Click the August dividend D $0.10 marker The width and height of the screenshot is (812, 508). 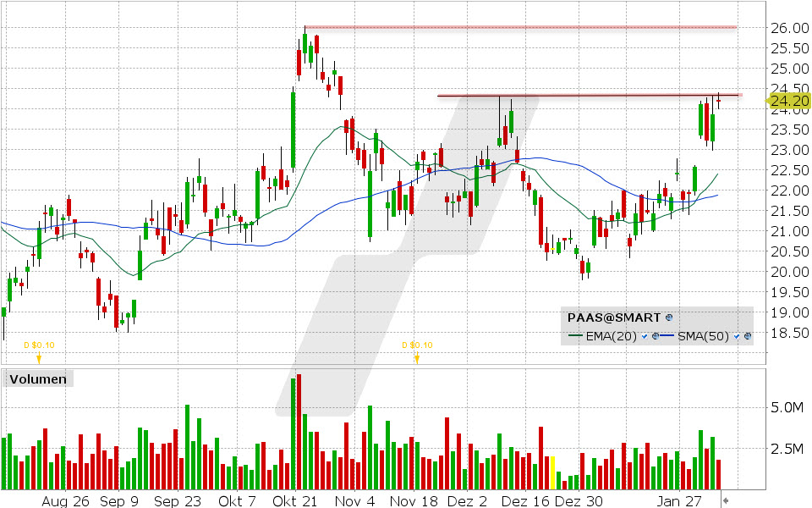tap(39, 351)
